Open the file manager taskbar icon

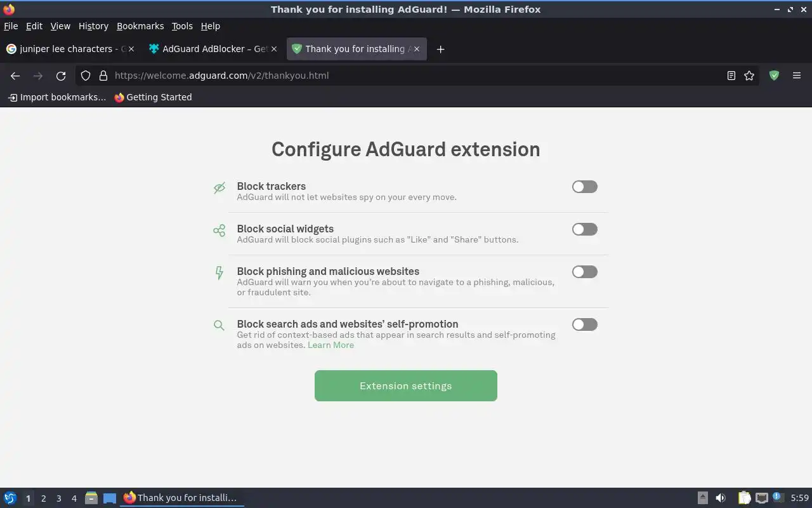point(91,498)
